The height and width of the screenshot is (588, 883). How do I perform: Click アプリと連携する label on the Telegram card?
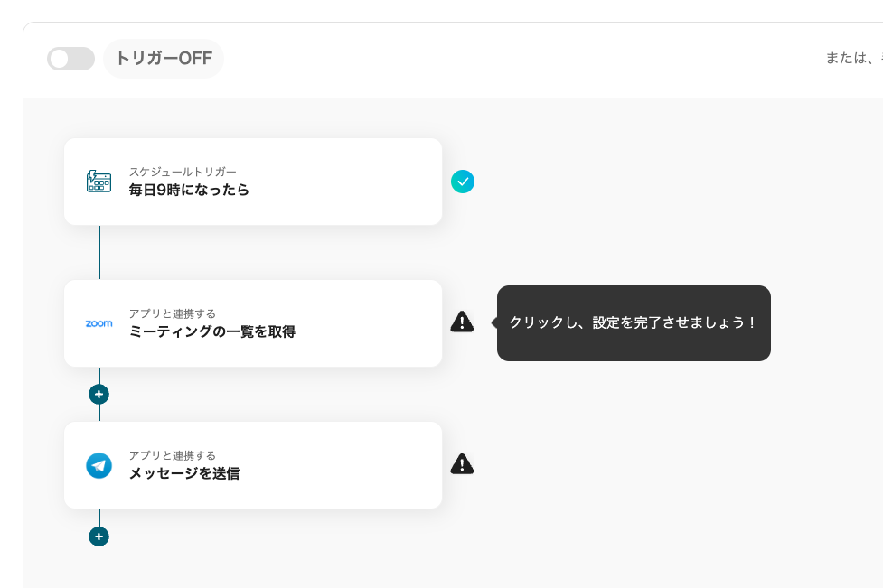coord(172,455)
